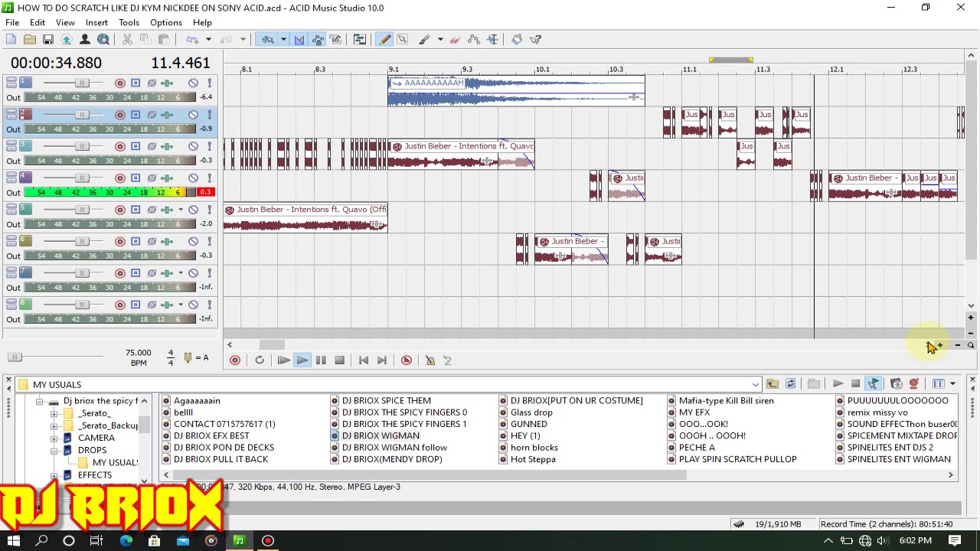This screenshot has width=980, height=551.
Task: Select PLAY SPIN SCRATCH PULLOP file
Action: click(x=737, y=459)
